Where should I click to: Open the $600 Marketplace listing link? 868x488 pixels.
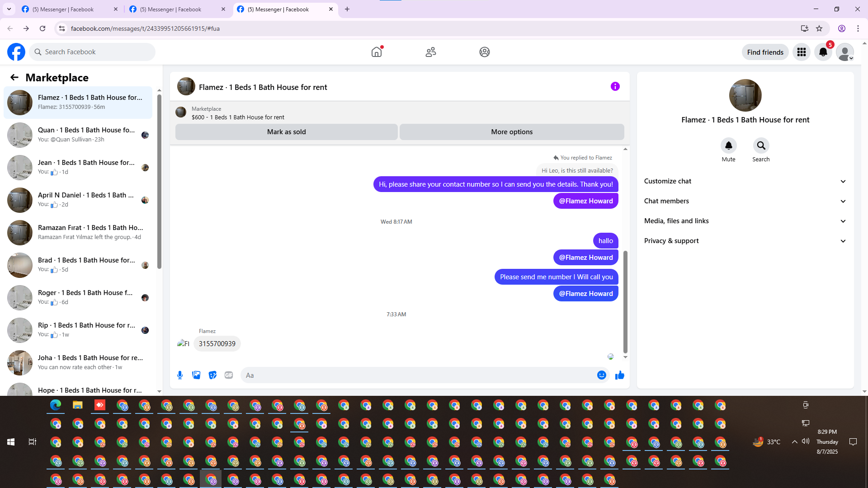(x=238, y=117)
